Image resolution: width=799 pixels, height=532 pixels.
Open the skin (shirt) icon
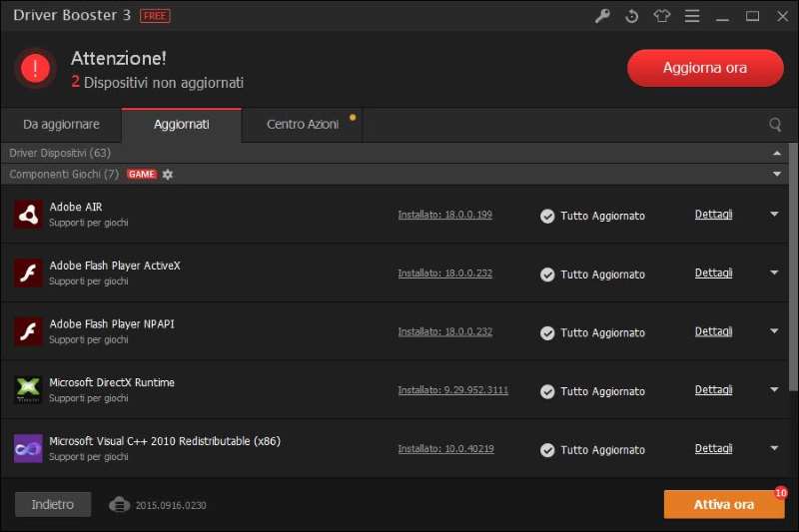[x=661, y=16]
